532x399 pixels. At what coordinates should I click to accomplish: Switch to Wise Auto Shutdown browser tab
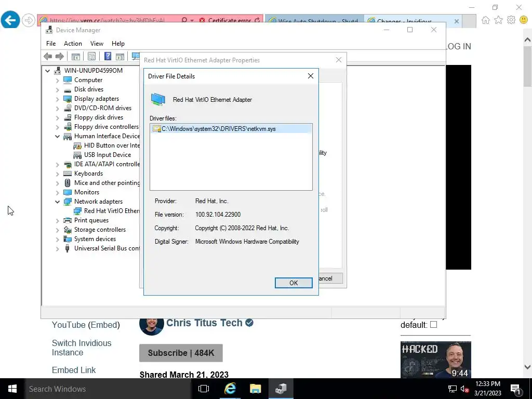coord(314,21)
